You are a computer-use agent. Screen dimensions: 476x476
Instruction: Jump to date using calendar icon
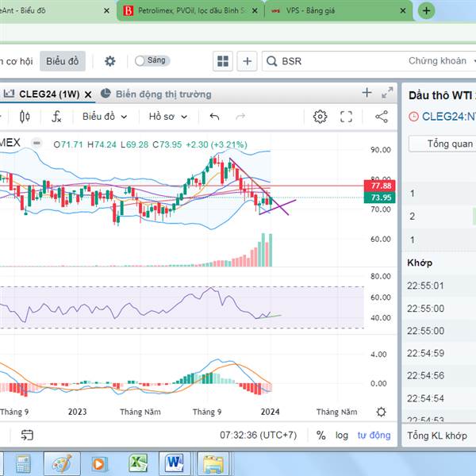pyautogui.click(x=27, y=435)
